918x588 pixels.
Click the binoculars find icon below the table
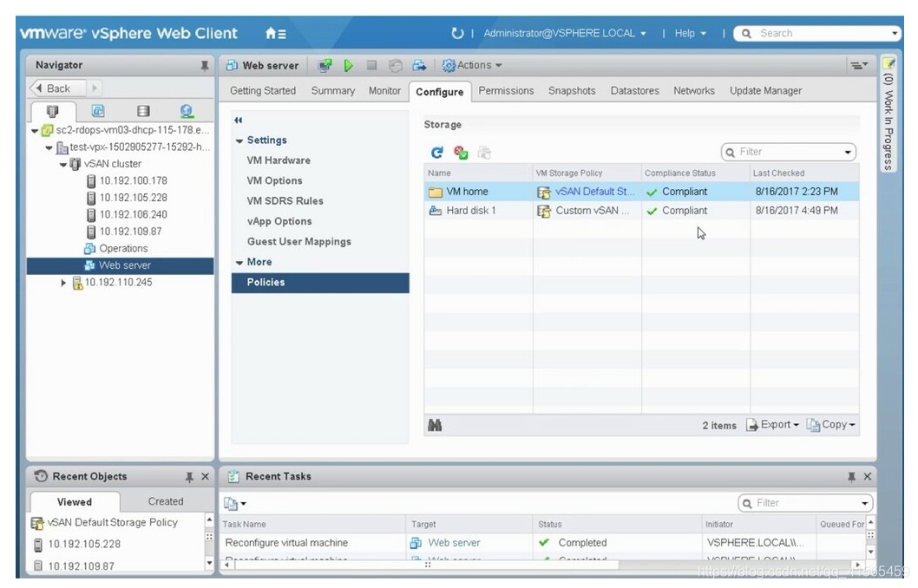click(435, 425)
